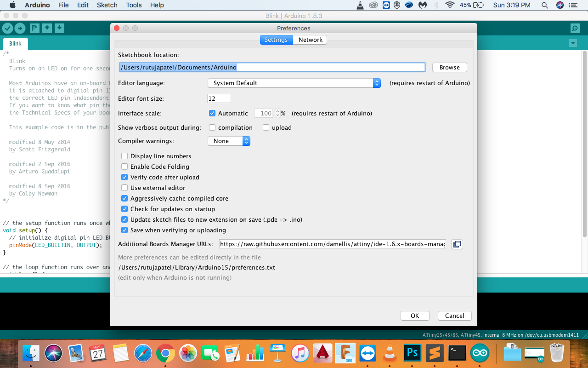Switch to the Network tab

[311, 40]
